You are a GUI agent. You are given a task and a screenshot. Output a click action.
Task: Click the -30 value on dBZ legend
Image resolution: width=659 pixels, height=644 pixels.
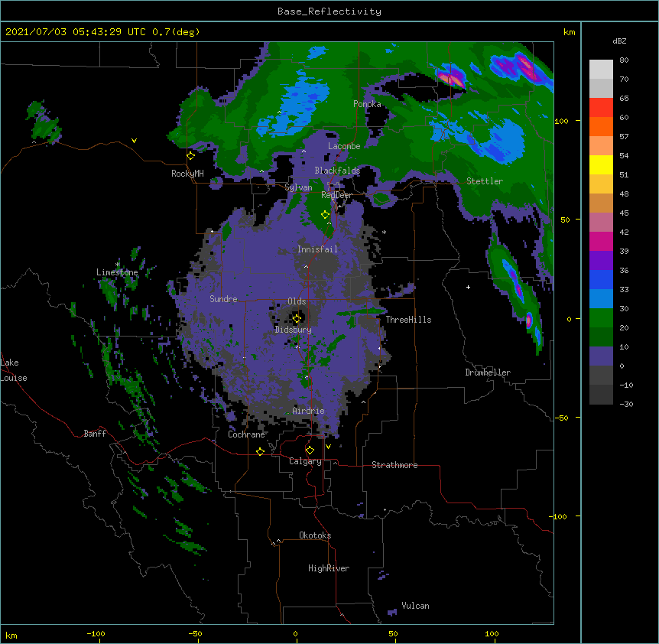click(x=626, y=405)
